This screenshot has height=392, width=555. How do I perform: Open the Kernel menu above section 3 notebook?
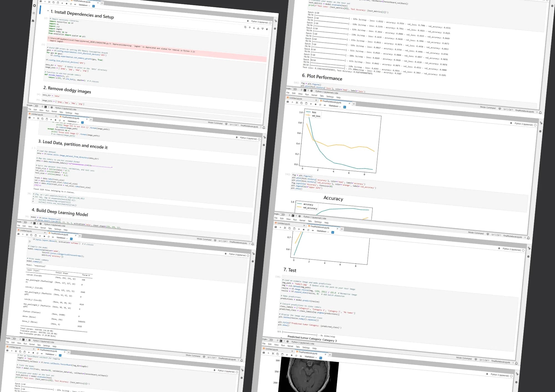54,111
